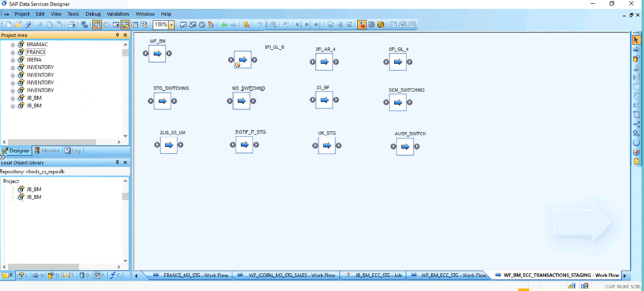Click the New document toolbar icon

9,25
